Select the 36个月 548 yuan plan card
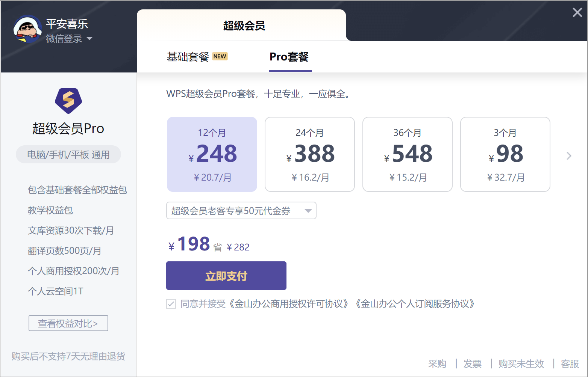 [407, 154]
